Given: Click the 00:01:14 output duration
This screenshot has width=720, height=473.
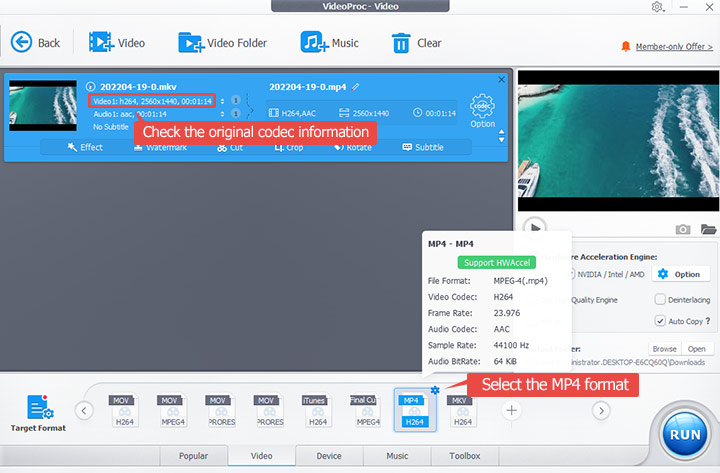Looking at the screenshot, I should (434, 113).
